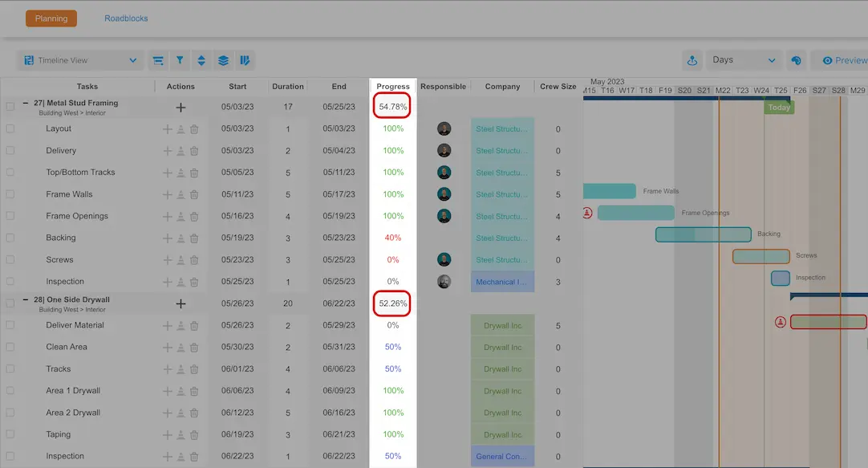Tick the checkbox for One Side Drywall
Viewport: 868px width, 468px height.
point(10,303)
